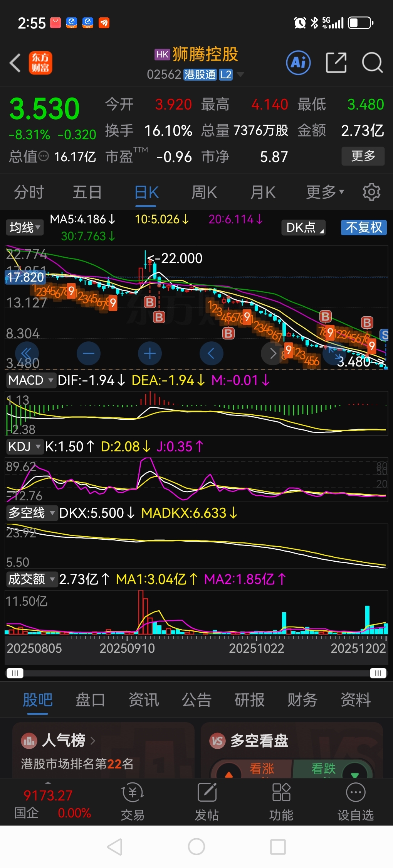Image resolution: width=393 pixels, height=868 pixels.
Task: Tap the Android home navigation button
Action: coord(196,847)
